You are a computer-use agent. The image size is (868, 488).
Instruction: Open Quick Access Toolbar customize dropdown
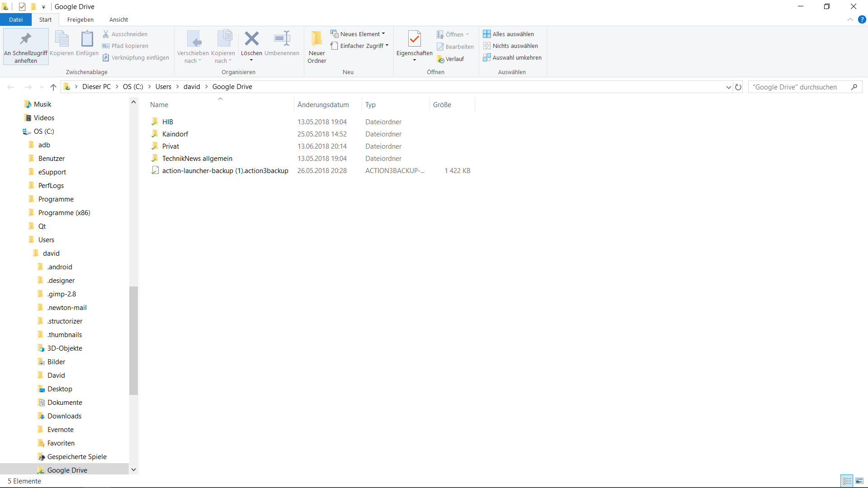43,7
